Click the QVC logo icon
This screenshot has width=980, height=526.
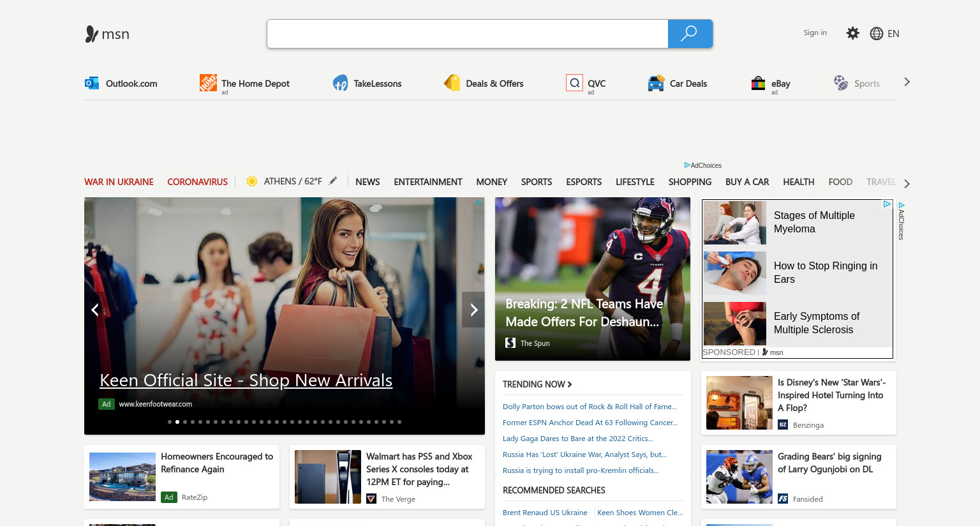coord(574,82)
